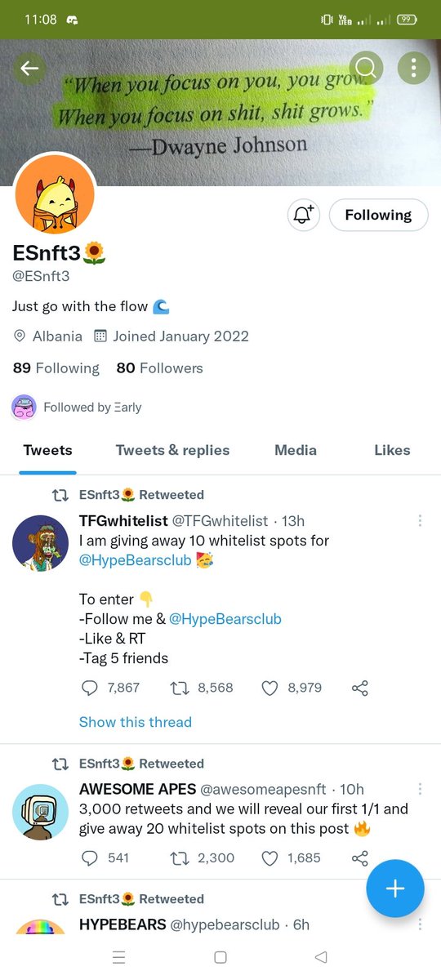The image size is (441, 980).
Task: Enable notifications with the bell icon
Action: (x=303, y=215)
